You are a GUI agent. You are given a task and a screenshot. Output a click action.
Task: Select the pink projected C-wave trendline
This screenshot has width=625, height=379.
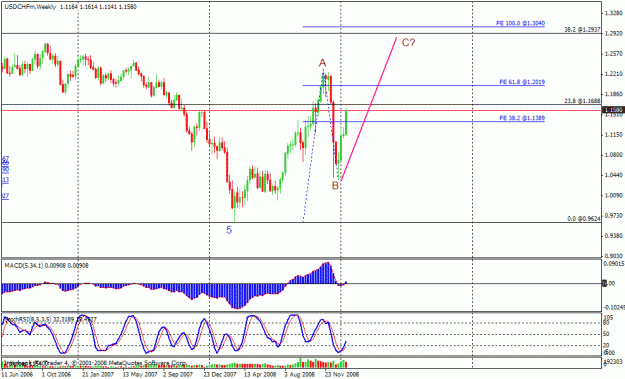369,110
